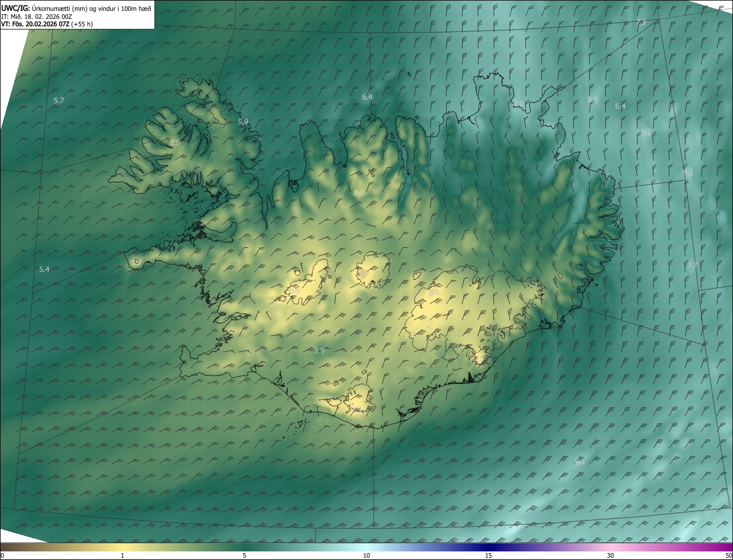
Task: Click the 'UWC/IG: Úrkomumætti (mm)' title line
Action: [x=76, y=8]
